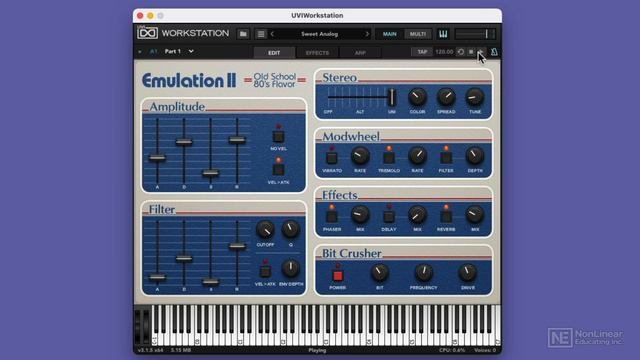640x360 pixels.
Task: Toggle the PHASER effect switch
Action: point(331,216)
